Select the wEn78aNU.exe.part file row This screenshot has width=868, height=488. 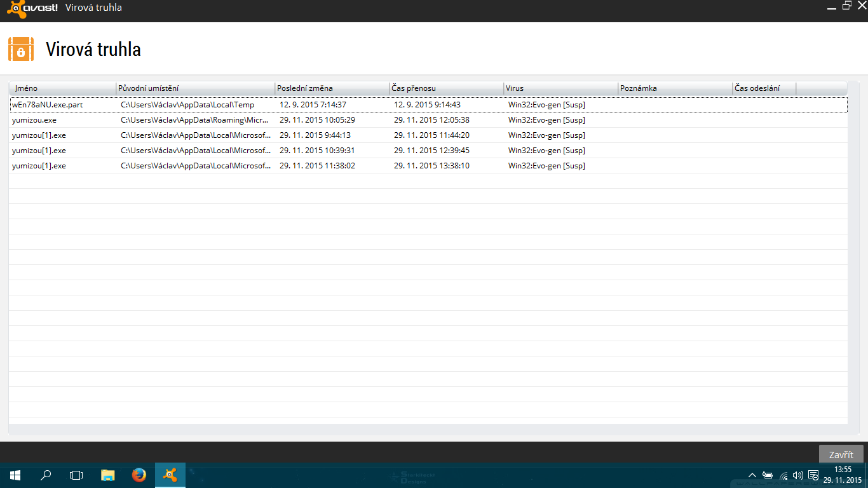[428, 105]
